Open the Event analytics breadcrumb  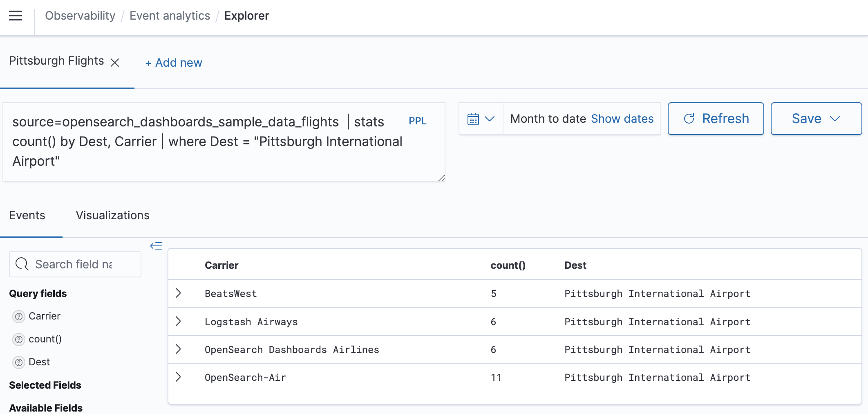[x=170, y=16]
